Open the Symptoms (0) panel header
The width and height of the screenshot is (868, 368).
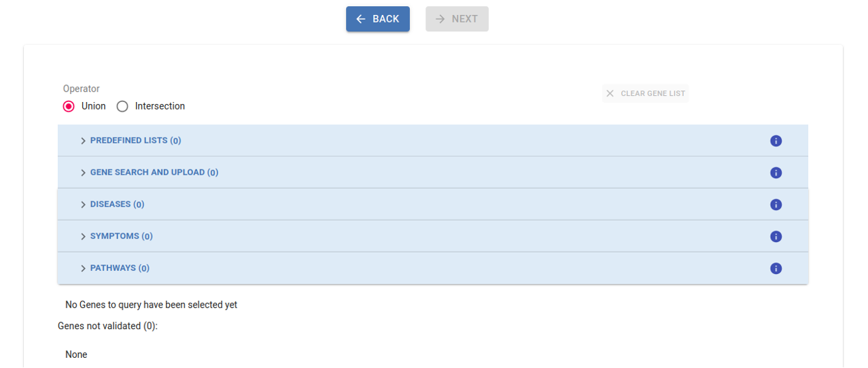pos(121,237)
